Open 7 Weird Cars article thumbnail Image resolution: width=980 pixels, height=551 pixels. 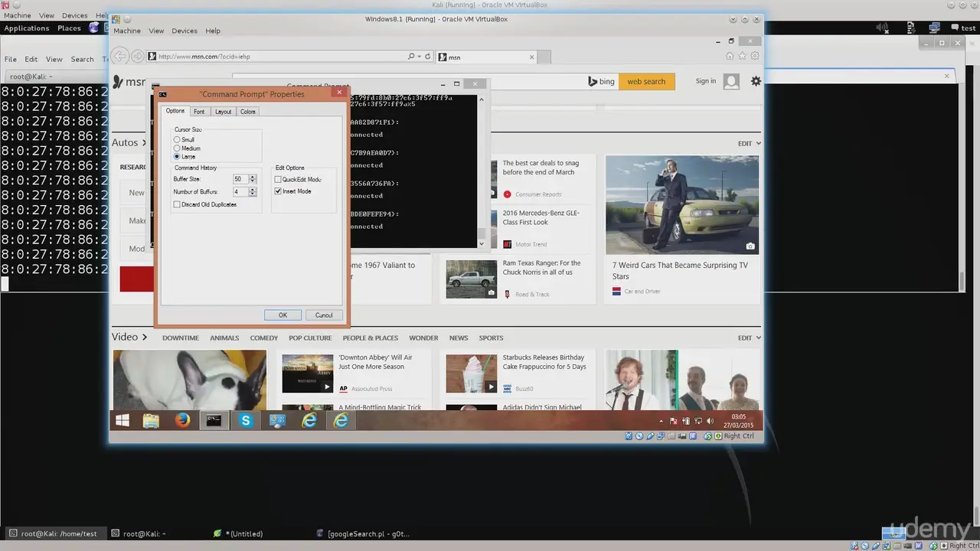[x=682, y=204]
